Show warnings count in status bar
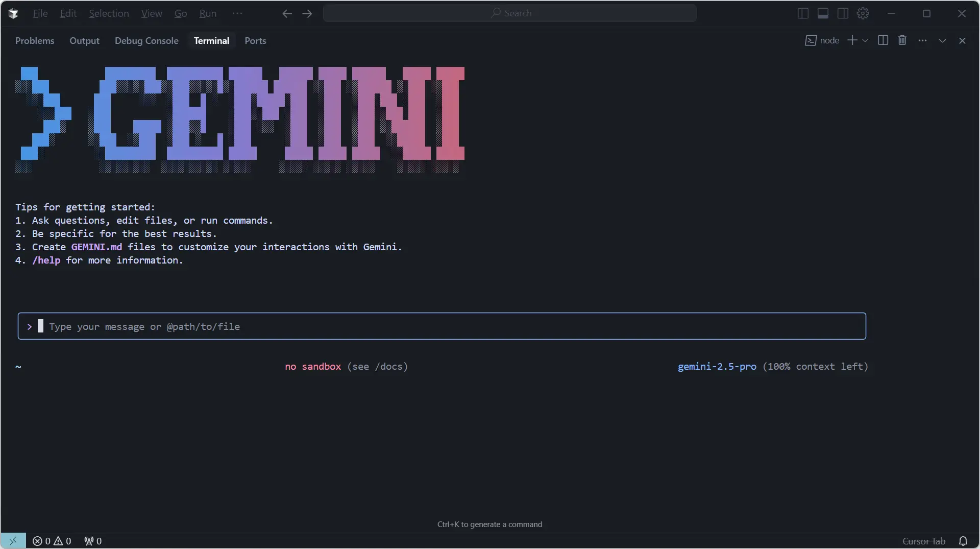 [62, 541]
